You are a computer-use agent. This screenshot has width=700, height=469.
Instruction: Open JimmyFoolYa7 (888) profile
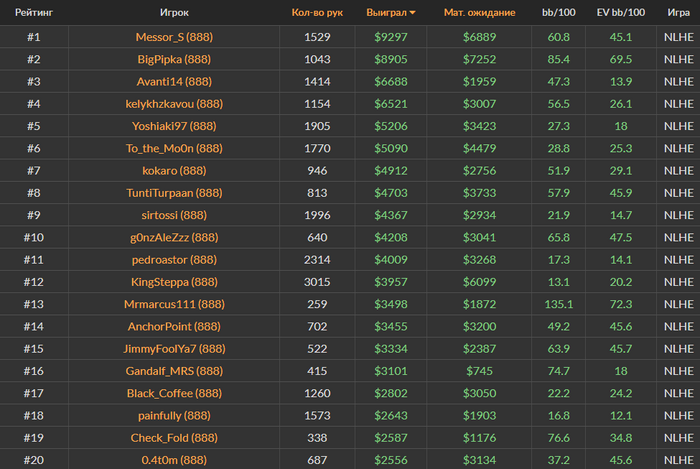[x=174, y=349]
